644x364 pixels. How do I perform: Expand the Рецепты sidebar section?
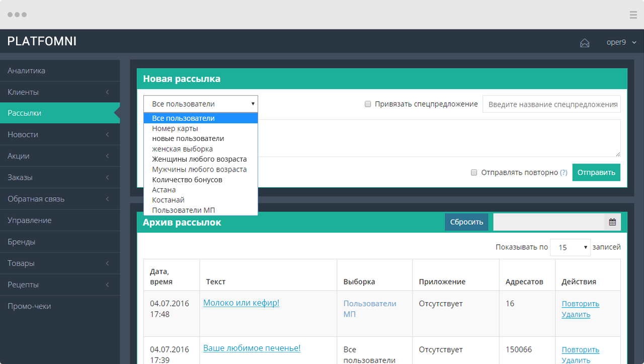[x=60, y=284]
